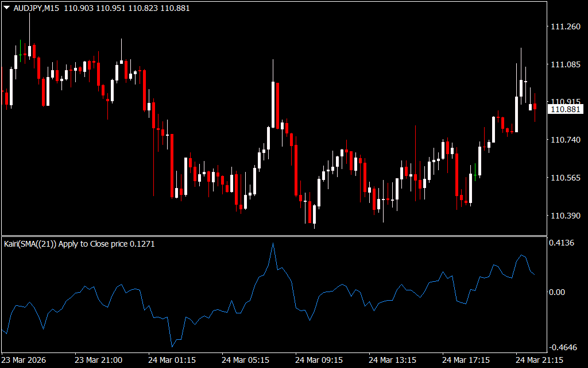Click the -0.4646 indicator scale minimum
Image resolution: width=588 pixels, height=368 pixels.
(x=563, y=348)
